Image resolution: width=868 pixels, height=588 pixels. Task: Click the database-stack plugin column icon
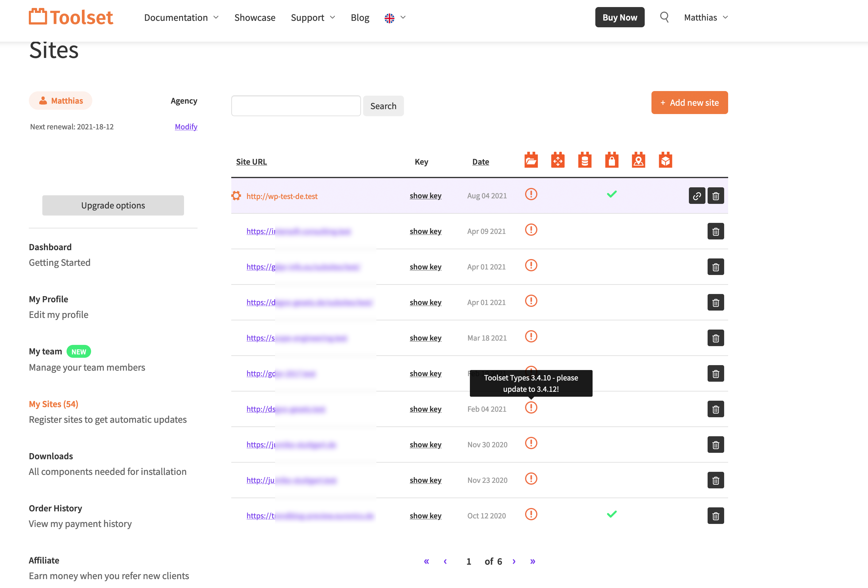tap(585, 160)
